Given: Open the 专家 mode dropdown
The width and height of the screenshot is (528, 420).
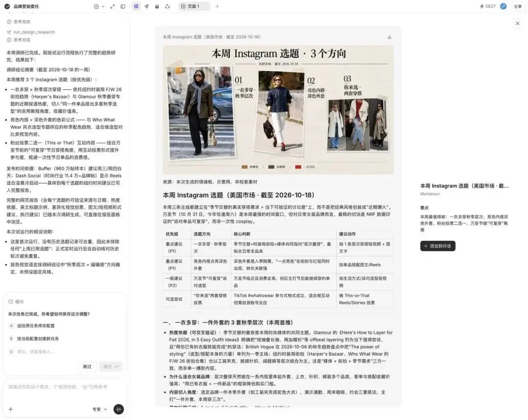Looking at the screenshot, I should [x=100, y=409].
